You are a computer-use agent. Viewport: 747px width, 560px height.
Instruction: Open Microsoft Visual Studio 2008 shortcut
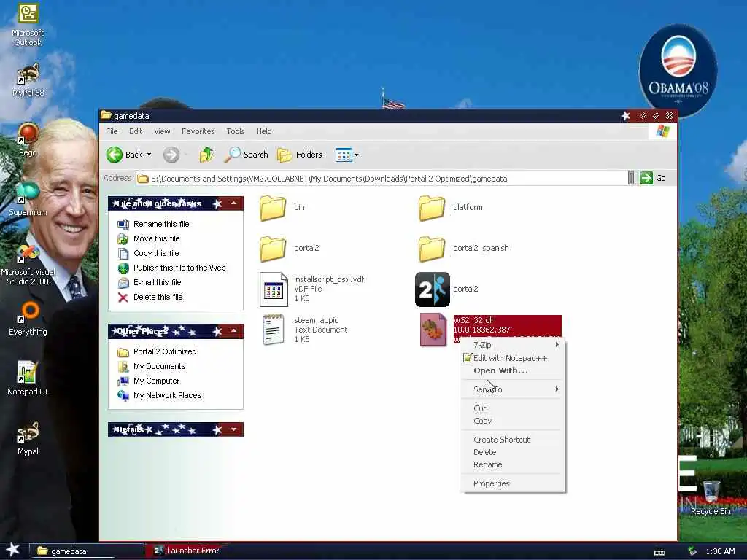(28, 265)
